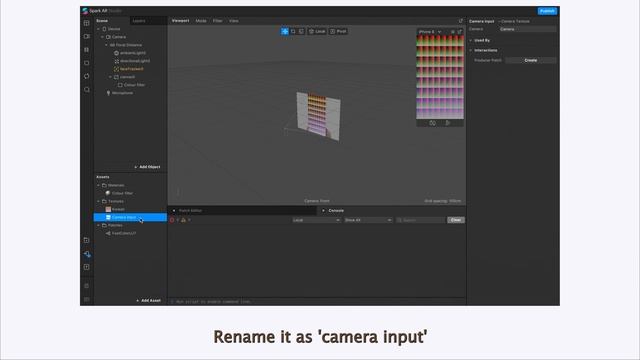The height and width of the screenshot is (360, 640).
Task: Select directionalLight0 in the scene tree
Action: tap(132, 61)
